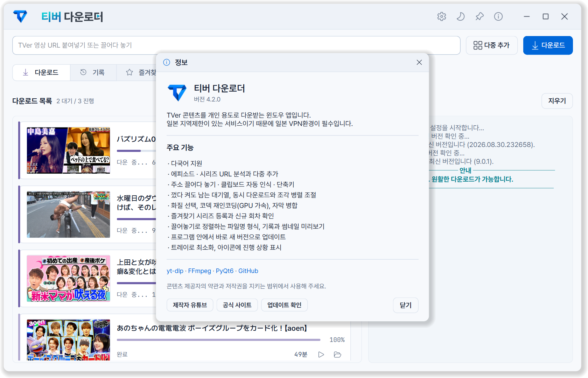Viewport: 588px width, 378px height.
Task: Click the TVer logo inside the 정보 dialog
Action: coord(177,93)
